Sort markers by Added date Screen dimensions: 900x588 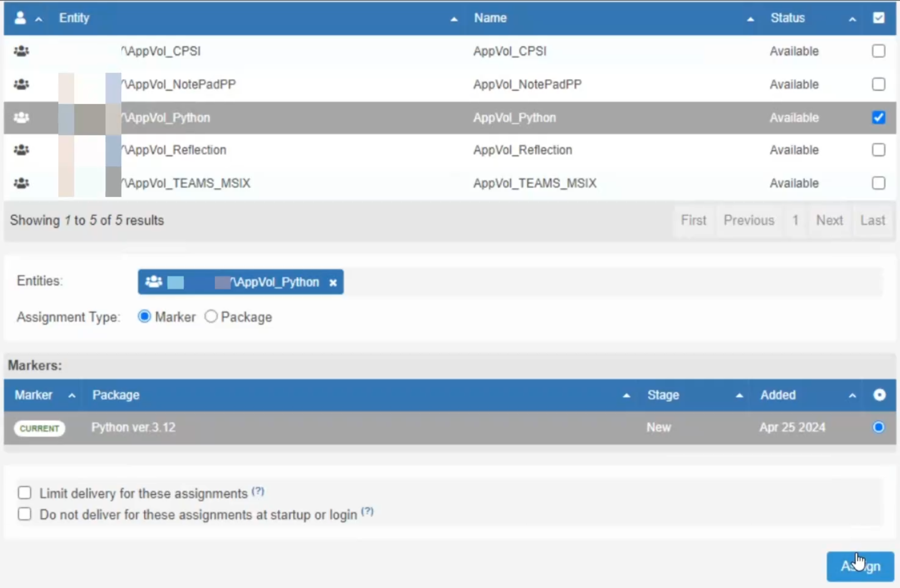pos(852,395)
